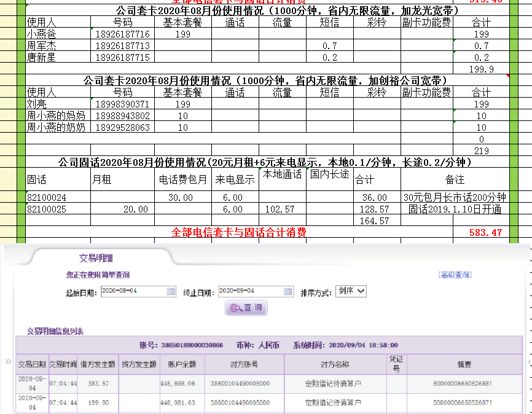Open the 排序方式 sort order dropdown

click(x=351, y=291)
